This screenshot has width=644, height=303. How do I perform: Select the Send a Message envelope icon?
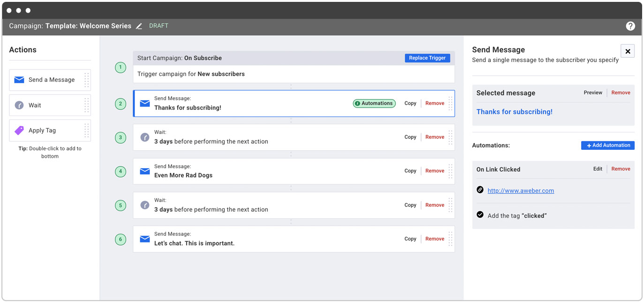click(19, 79)
